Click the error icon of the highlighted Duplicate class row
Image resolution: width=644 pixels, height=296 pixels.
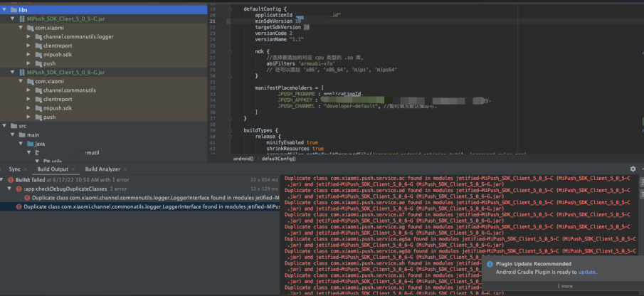(x=19, y=206)
